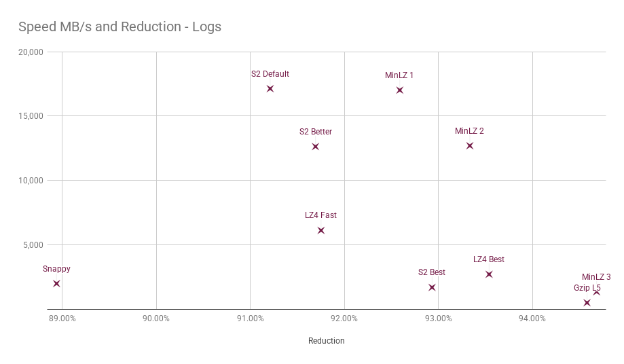
Task: Select the 10,000 y-axis tick label
Action: click(x=31, y=181)
